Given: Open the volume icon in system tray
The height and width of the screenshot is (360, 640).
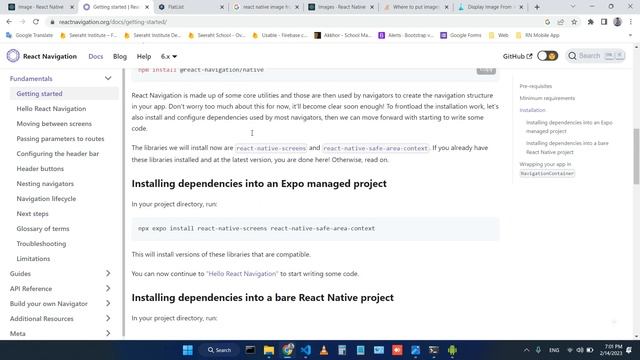Looking at the screenshot, I should [580, 350].
